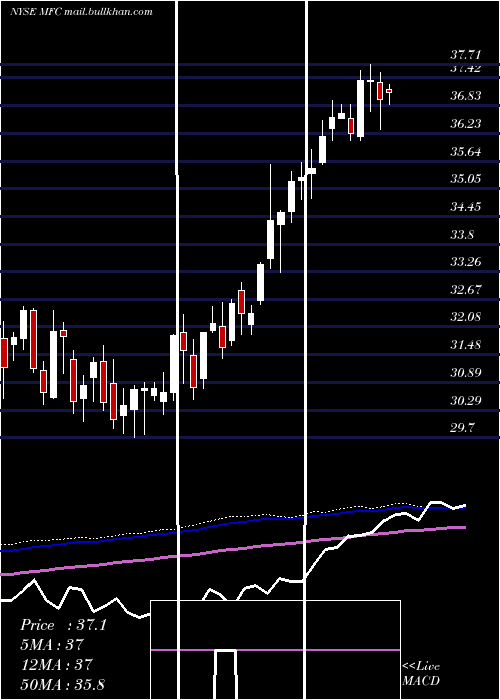This screenshot has width=500, height=700.
Task: Click the 32.67 price level label
Action: [466, 290]
